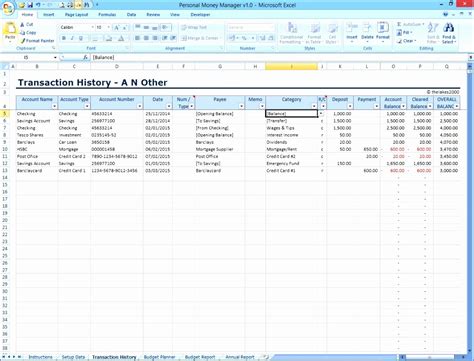Open Category column filter dropdown
The height and width of the screenshot is (361, 474).
314,106
